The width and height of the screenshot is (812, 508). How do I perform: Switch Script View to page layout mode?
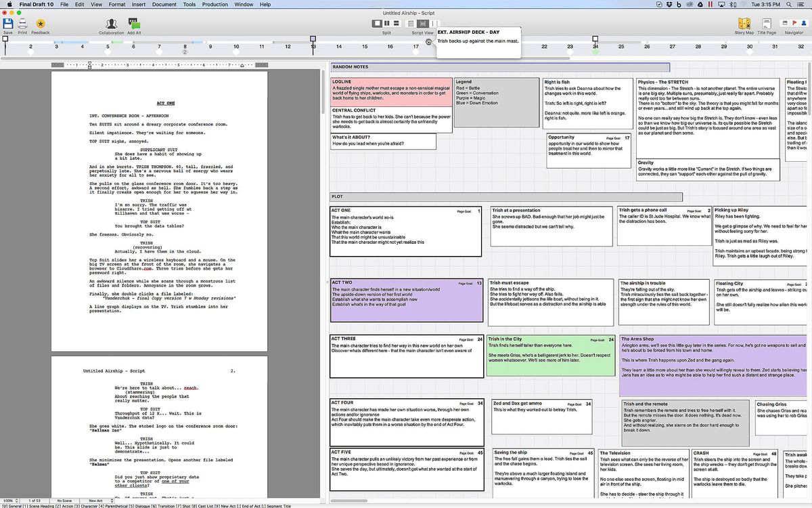(411, 23)
